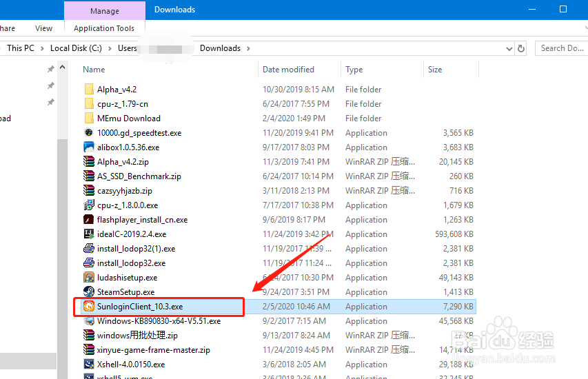
Task: Select the file name cpu-z_1.8.0.0.exe
Action: click(x=128, y=205)
